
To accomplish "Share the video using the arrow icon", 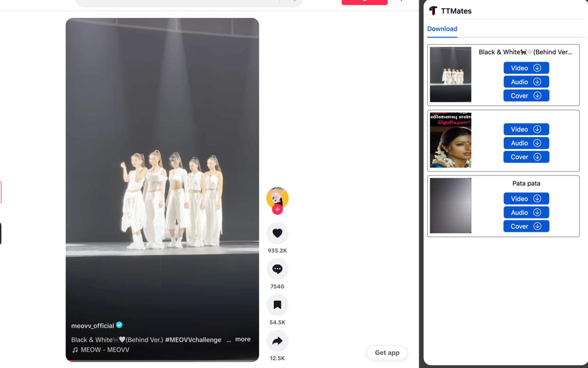I will pyautogui.click(x=277, y=340).
